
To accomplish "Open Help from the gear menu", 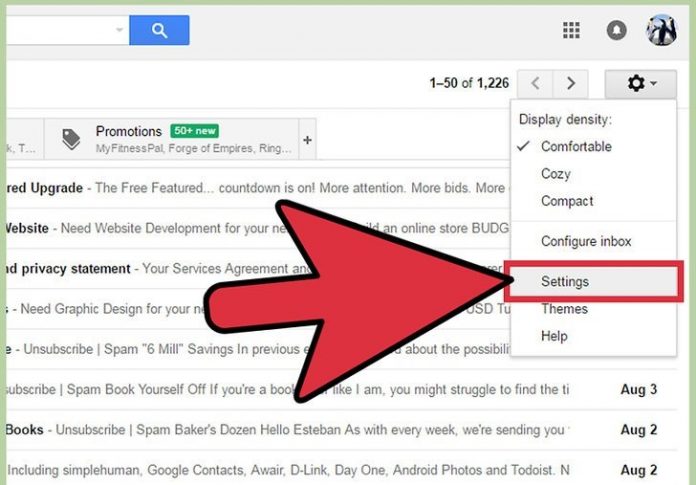I will coord(554,336).
